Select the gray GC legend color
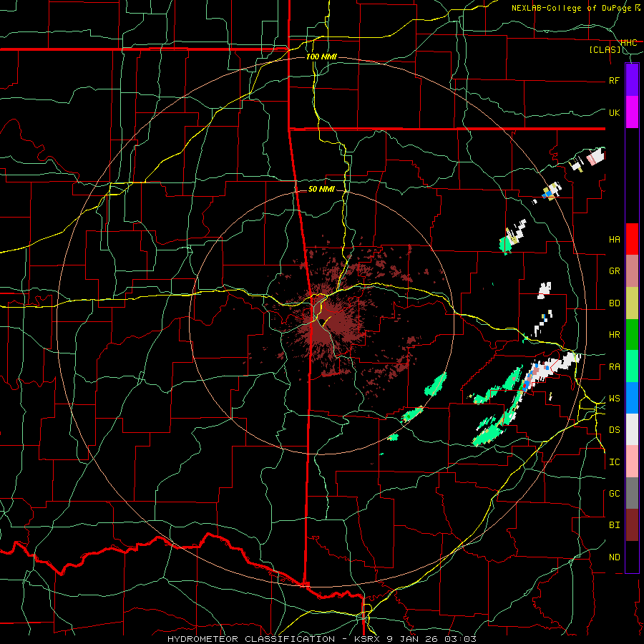Image resolution: width=644 pixels, height=644 pixels. (x=632, y=493)
